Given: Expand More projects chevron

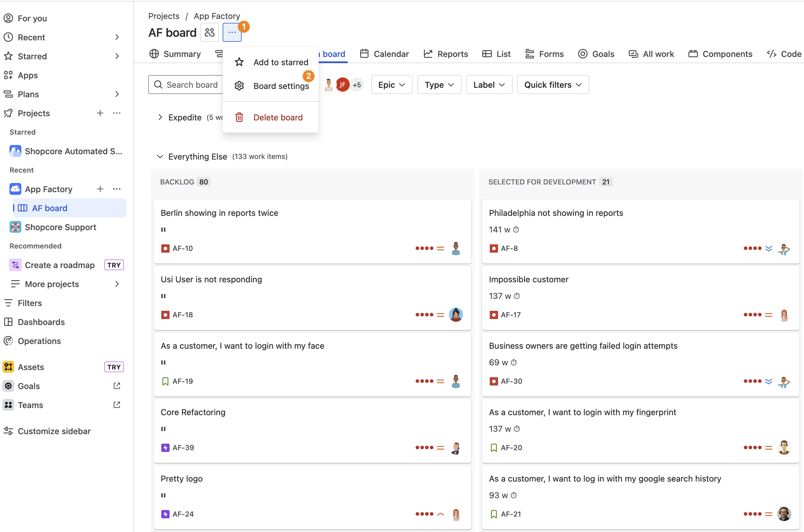Looking at the screenshot, I should (117, 284).
